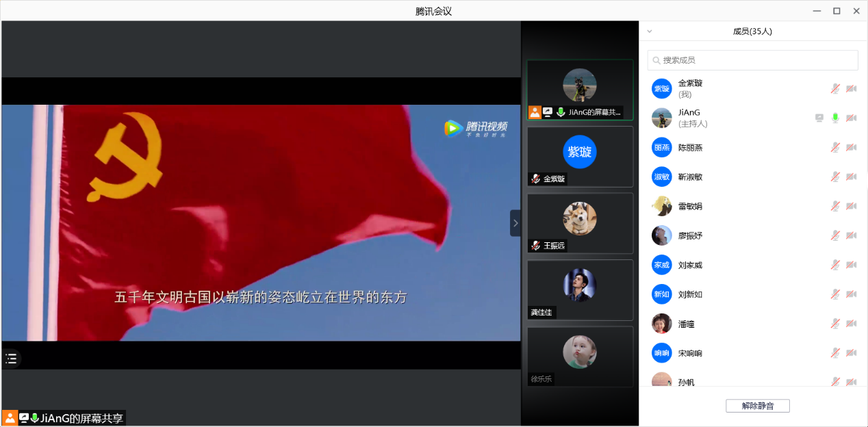Click the camera icon in JiANG's member row

852,118
